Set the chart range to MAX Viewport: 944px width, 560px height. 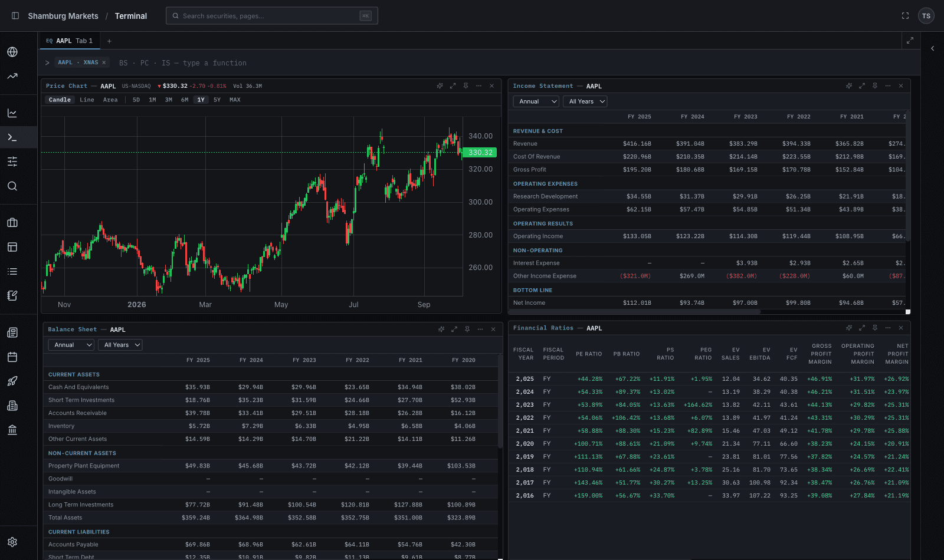235,100
